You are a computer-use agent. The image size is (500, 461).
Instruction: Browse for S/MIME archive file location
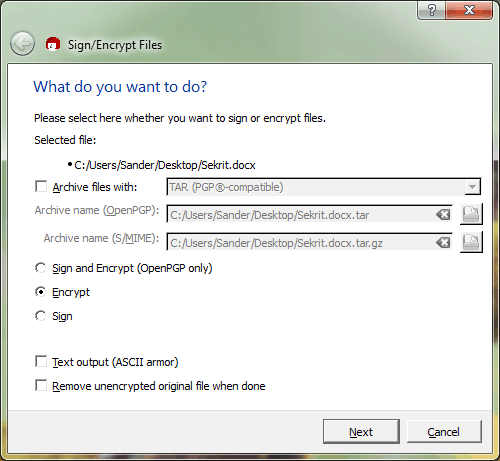click(471, 242)
